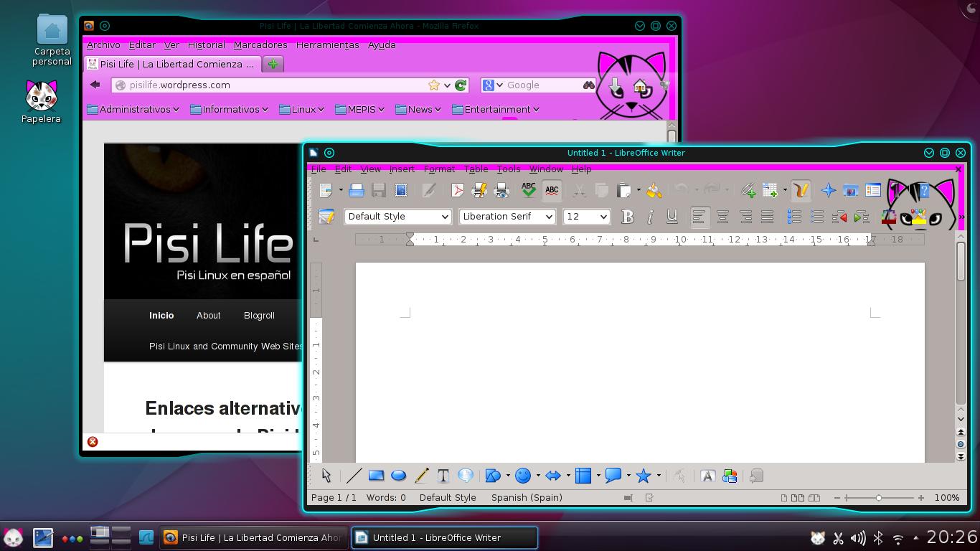Viewport: 980px width, 551px height.
Task: Expand the Entertainment bookmark folder
Action: tap(496, 109)
